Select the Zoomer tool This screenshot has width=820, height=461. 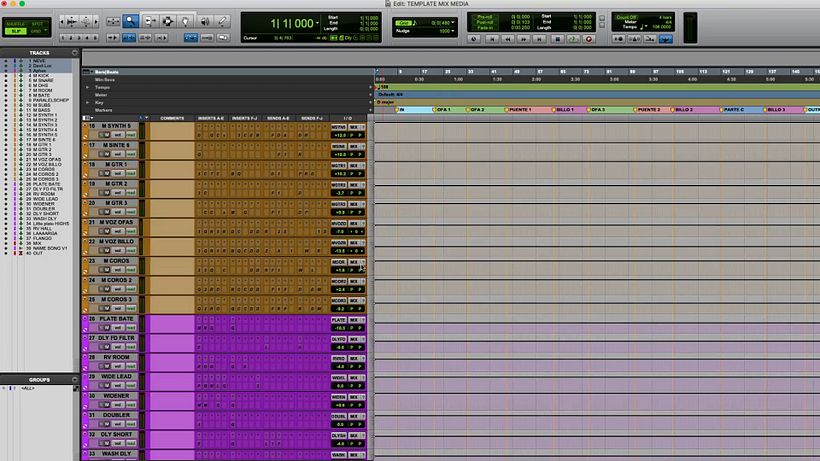pos(131,21)
